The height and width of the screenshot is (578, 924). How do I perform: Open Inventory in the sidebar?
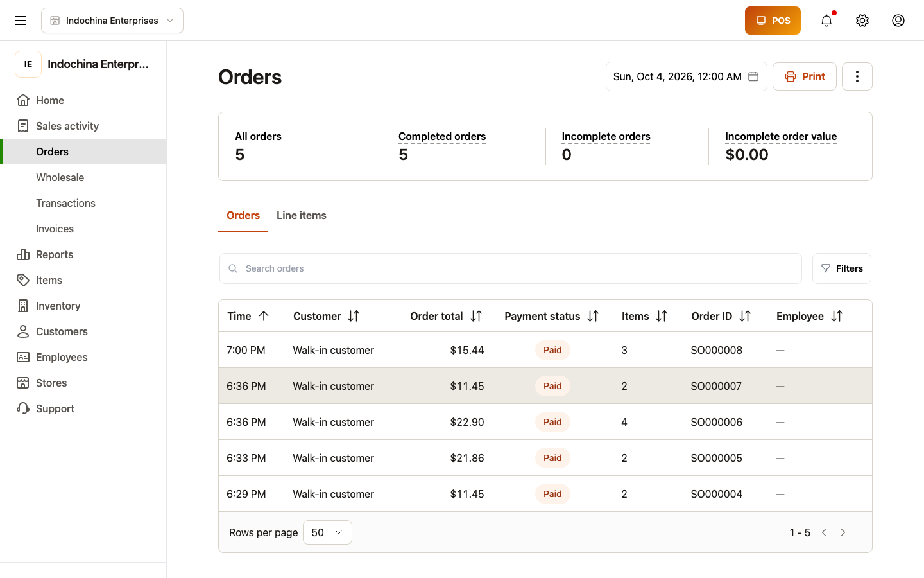click(x=83, y=306)
